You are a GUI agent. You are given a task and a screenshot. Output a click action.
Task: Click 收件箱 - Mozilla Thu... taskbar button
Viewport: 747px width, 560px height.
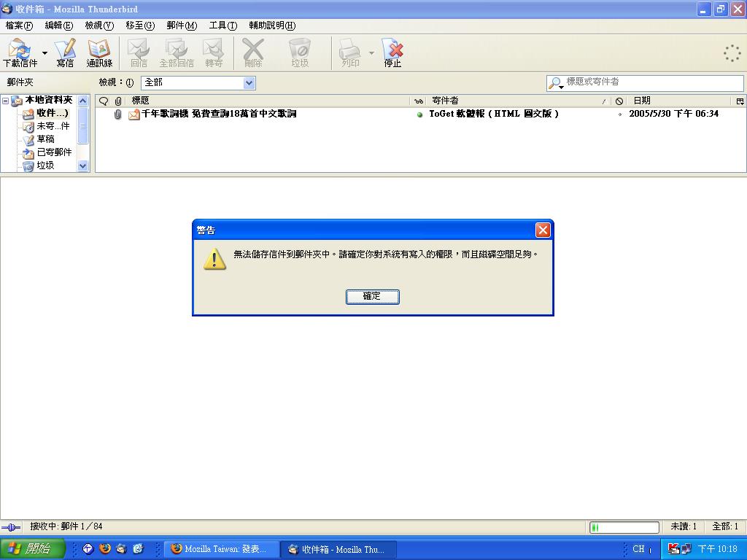[339, 549]
